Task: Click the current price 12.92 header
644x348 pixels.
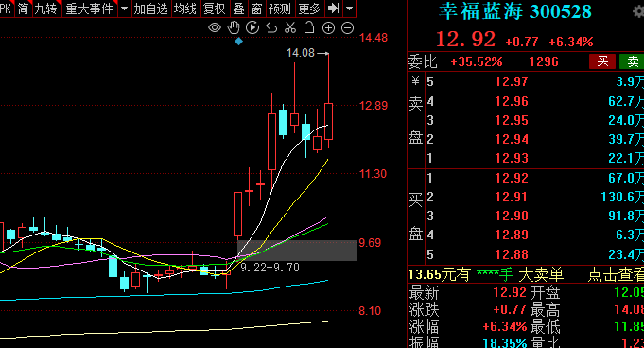Action: click(465, 40)
